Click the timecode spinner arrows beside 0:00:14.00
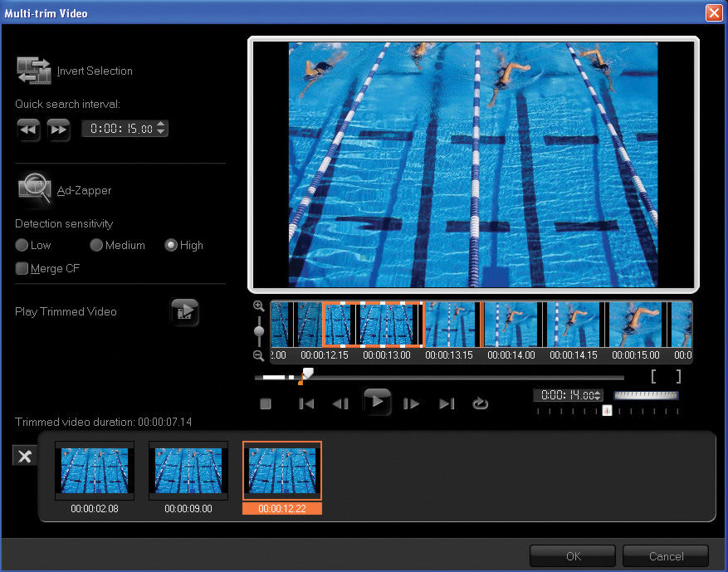This screenshot has height=572, width=728. tap(598, 395)
